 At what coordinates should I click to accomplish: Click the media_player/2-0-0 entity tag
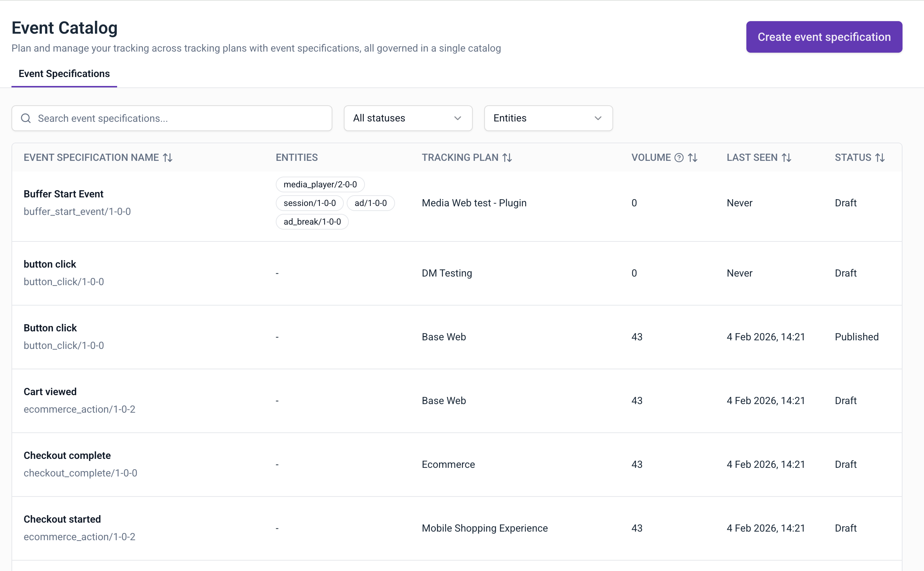coord(320,184)
